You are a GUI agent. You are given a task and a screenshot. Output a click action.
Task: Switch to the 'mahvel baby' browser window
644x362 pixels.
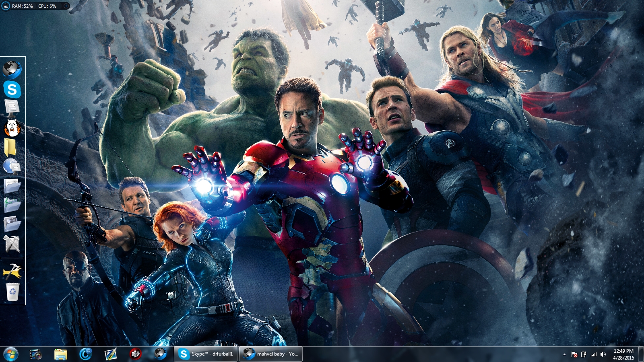(271, 354)
